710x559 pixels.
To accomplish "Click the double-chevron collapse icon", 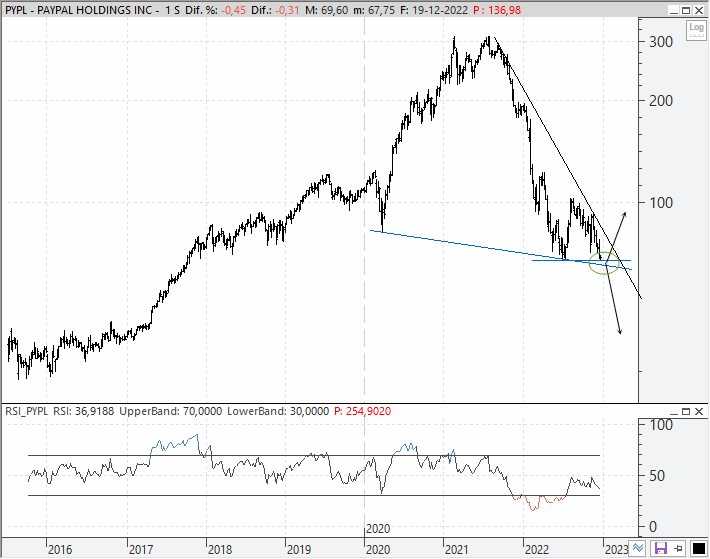I will (x=638, y=548).
